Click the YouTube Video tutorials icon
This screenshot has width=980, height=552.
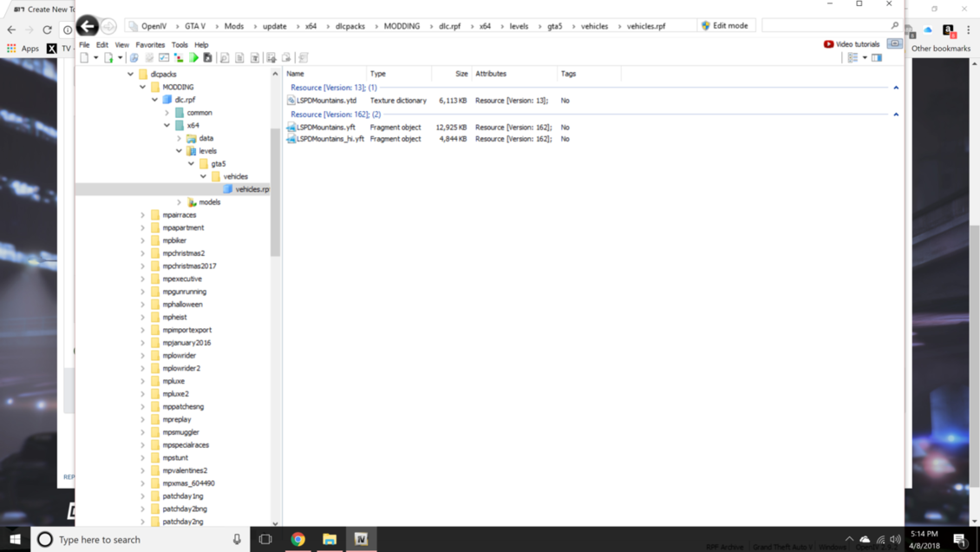point(828,44)
